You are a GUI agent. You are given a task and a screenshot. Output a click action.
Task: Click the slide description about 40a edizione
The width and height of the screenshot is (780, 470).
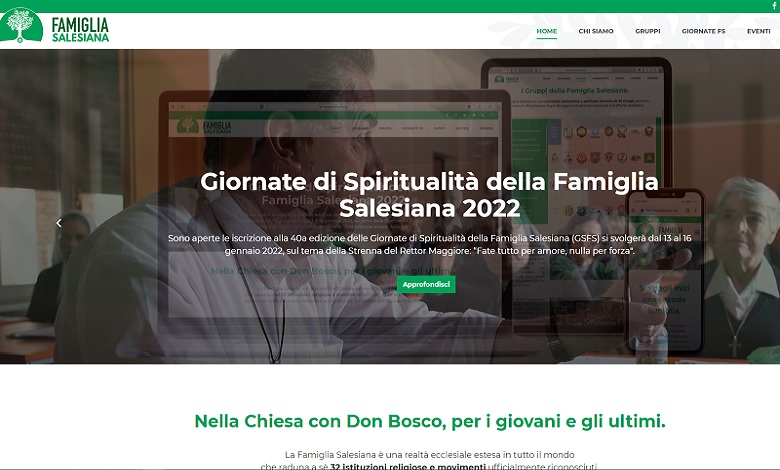[x=429, y=245]
